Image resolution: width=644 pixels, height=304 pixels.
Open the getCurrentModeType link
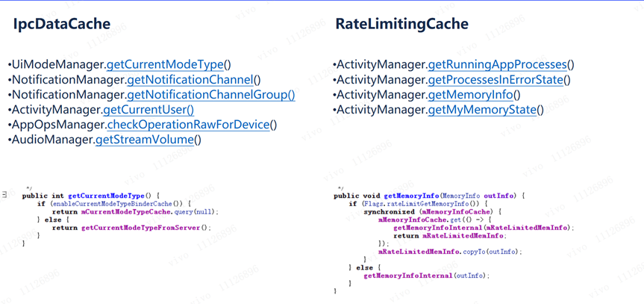coord(165,65)
